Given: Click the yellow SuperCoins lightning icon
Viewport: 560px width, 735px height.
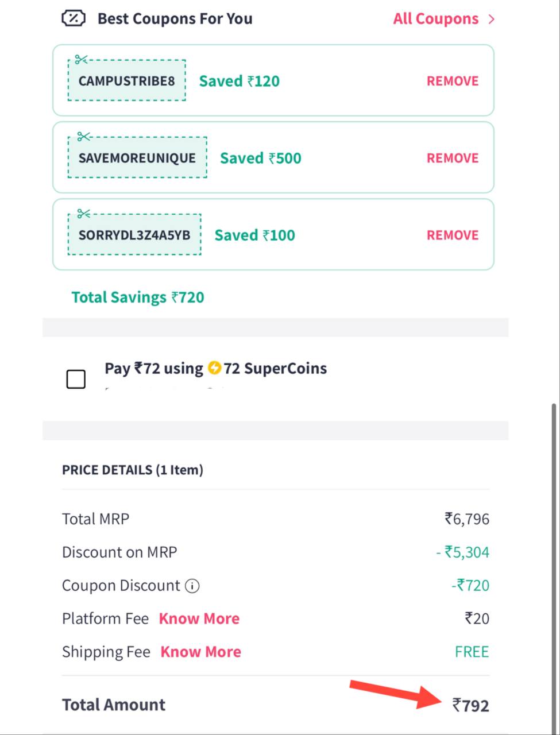Looking at the screenshot, I should tap(214, 367).
